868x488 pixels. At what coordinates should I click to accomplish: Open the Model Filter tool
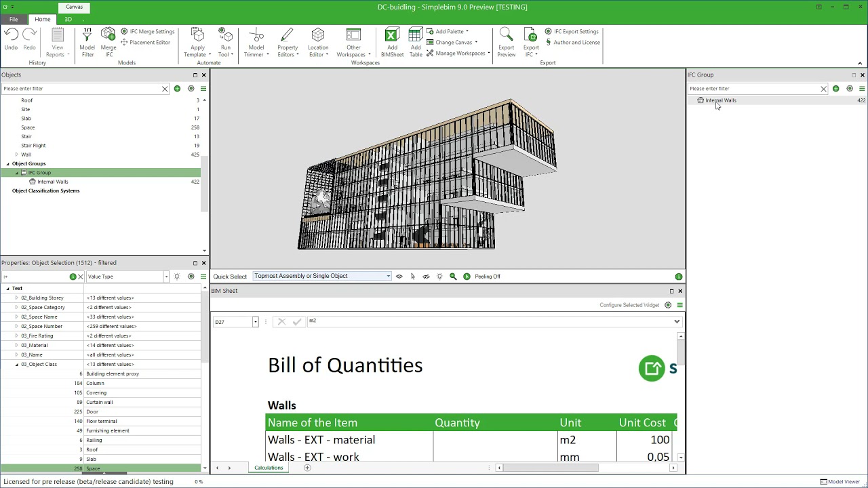click(x=87, y=42)
